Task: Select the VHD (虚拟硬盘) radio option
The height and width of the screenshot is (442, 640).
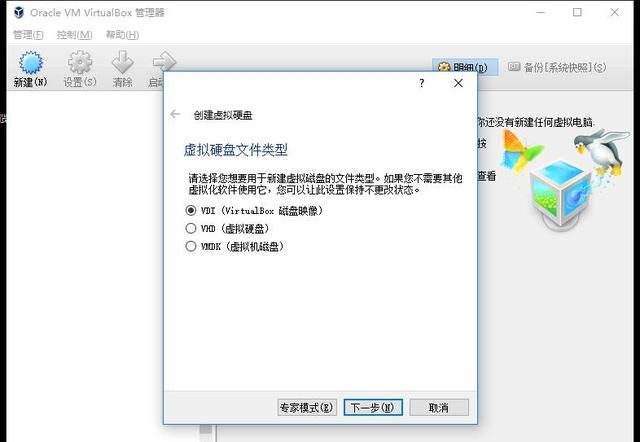Action: click(191, 229)
